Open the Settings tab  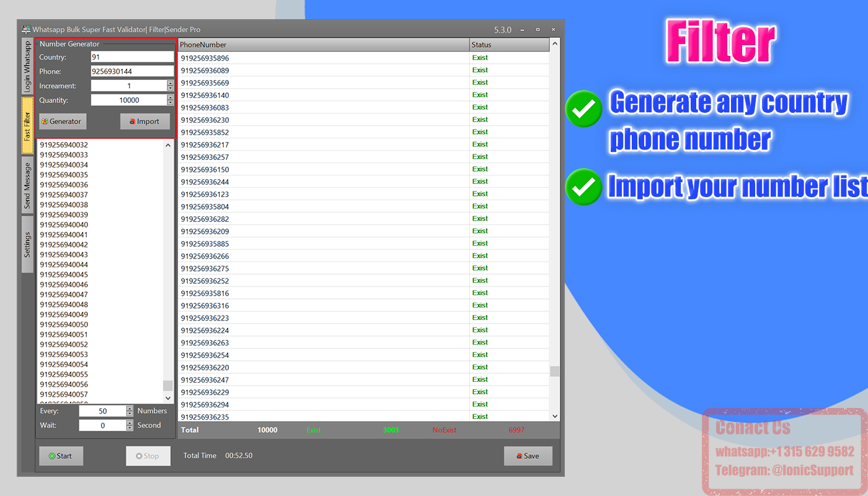[x=27, y=244]
